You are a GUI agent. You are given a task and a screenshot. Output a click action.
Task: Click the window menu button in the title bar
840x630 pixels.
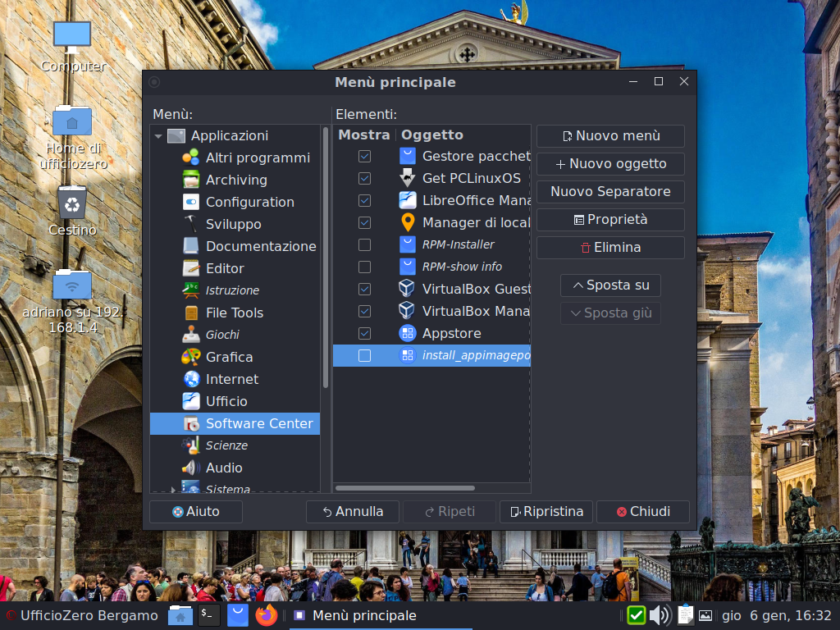(154, 82)
